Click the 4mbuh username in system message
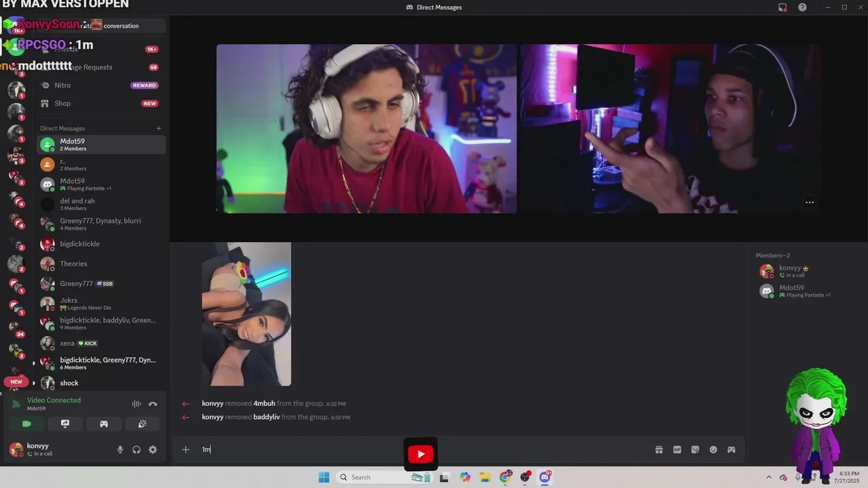This screenshot has width=868, height=488. click(264, 403)
